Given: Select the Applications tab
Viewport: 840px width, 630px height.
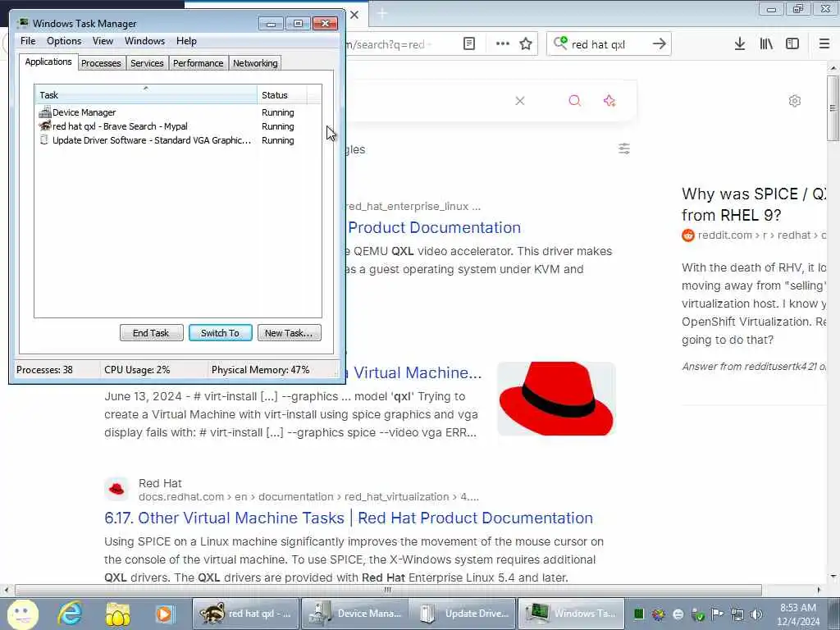Looking at the screenshot, I should pos(48,62).
